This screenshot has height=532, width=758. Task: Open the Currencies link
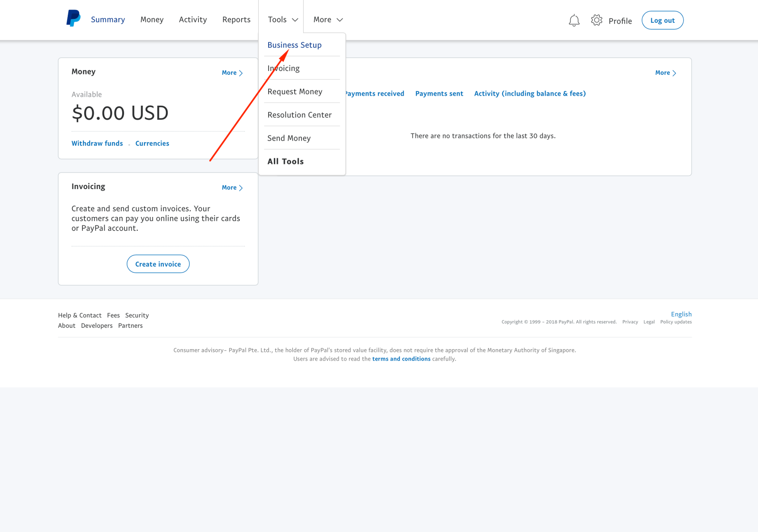click(x=152, y=143)
